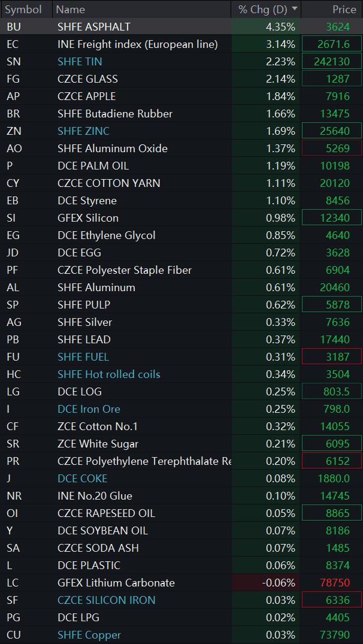This screenshot has width=363, height=644.
Task: Sort by the Symbol column header
Action: pyautogui.click(x=23, y=9)
